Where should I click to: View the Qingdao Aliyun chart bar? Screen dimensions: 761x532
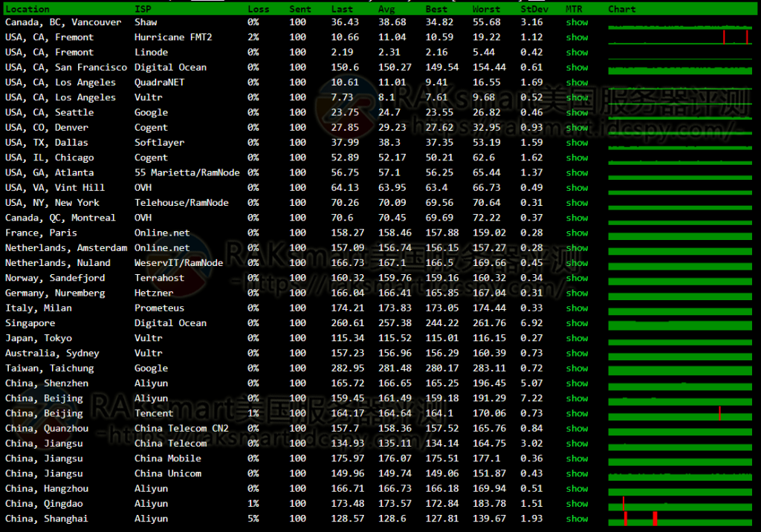pyautogui.click(x=680, y=504)
